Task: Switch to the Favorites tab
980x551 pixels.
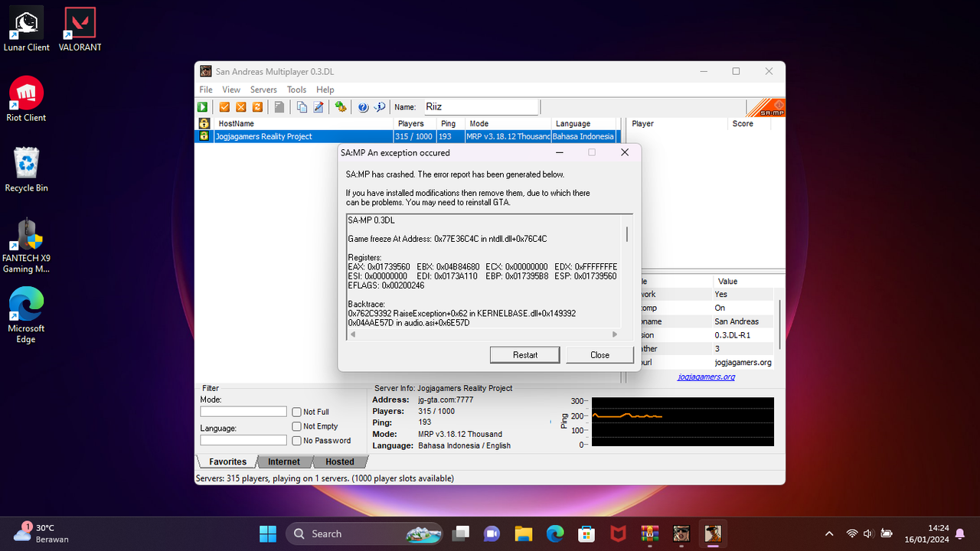Action: click(x=227, y=461)
